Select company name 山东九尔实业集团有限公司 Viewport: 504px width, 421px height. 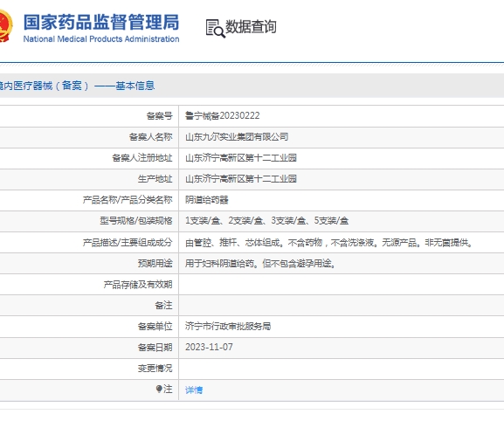point(237,137)
